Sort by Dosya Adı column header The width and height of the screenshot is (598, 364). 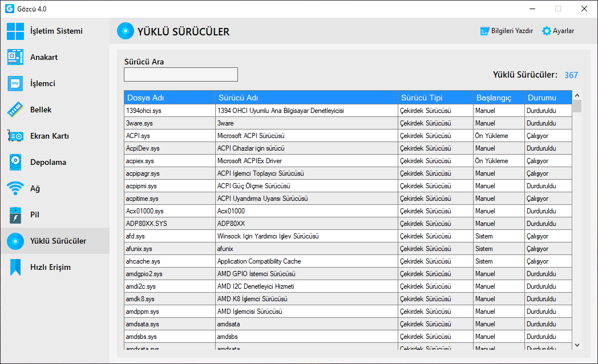click(x=169, y=98)
